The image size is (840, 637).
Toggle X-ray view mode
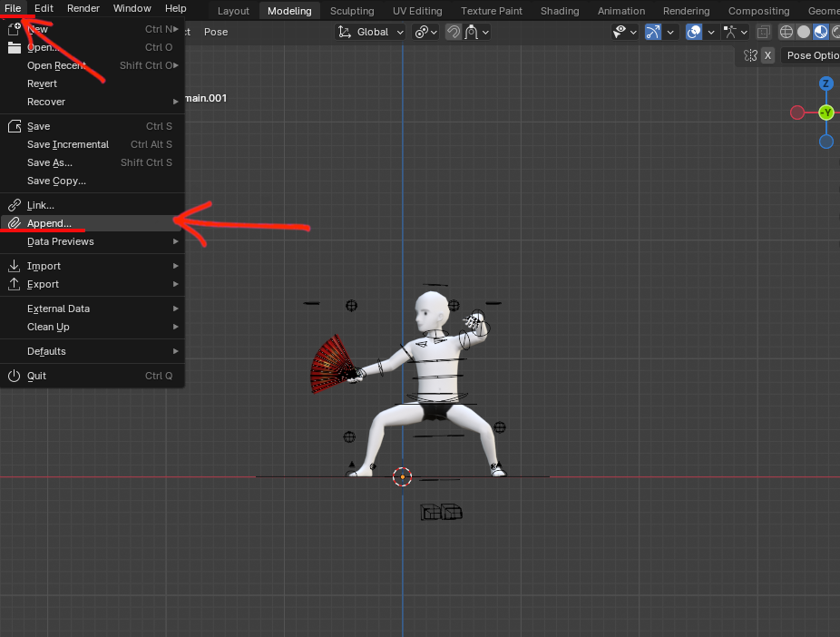pyautogui.click(x=764, y=32)
